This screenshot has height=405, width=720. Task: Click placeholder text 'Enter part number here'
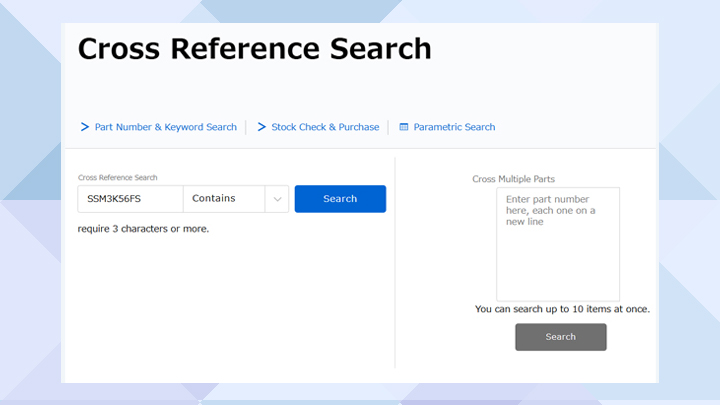556,212
